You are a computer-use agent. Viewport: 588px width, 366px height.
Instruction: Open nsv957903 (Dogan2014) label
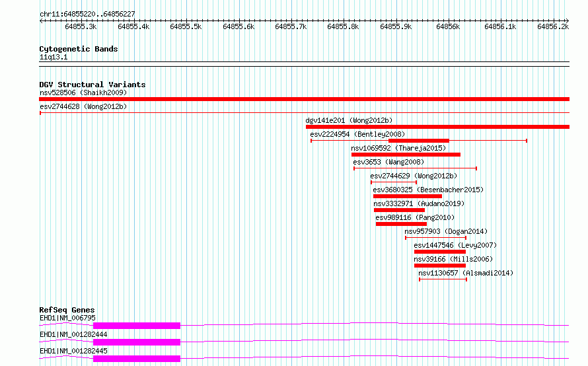tap(446, 231)
